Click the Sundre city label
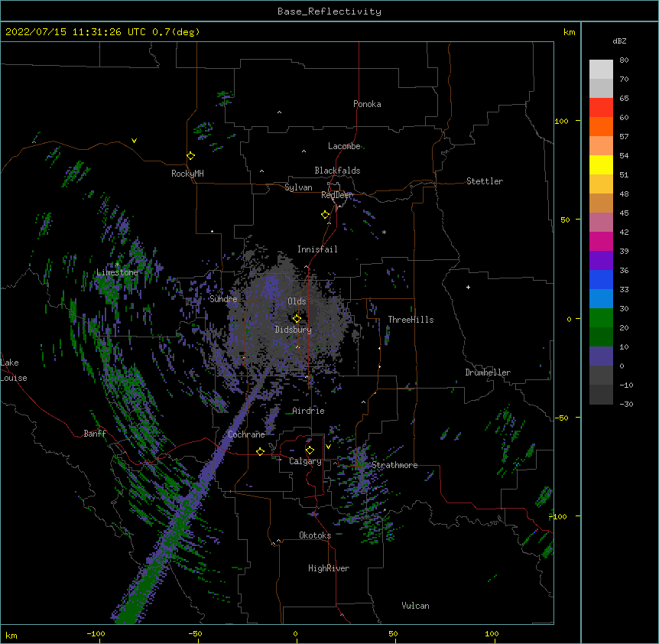The width and height of the screenshot is (659, 644). (223, 299)
